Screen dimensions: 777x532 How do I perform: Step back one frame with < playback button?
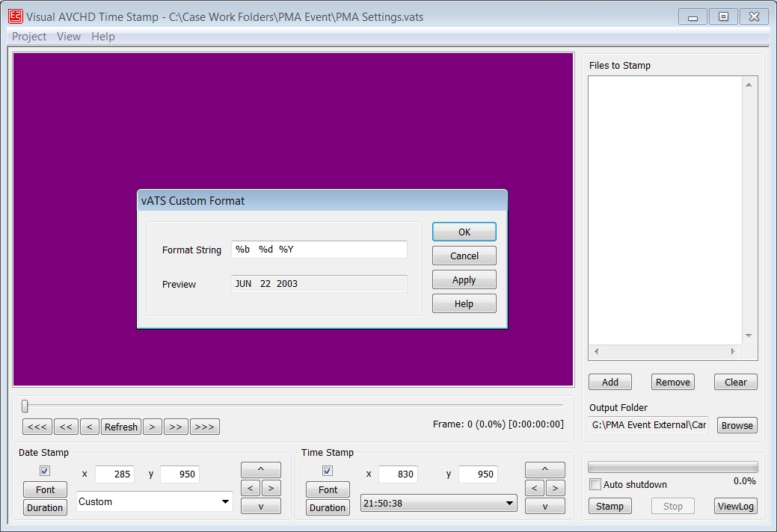(x=89, y=427)
